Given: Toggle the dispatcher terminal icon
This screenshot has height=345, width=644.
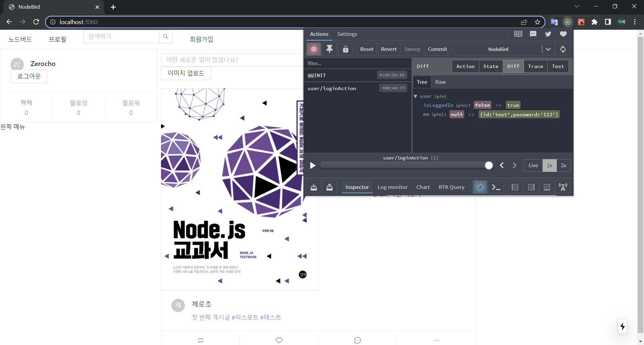Looking at the screenshot, I should [x=496, y=187].
